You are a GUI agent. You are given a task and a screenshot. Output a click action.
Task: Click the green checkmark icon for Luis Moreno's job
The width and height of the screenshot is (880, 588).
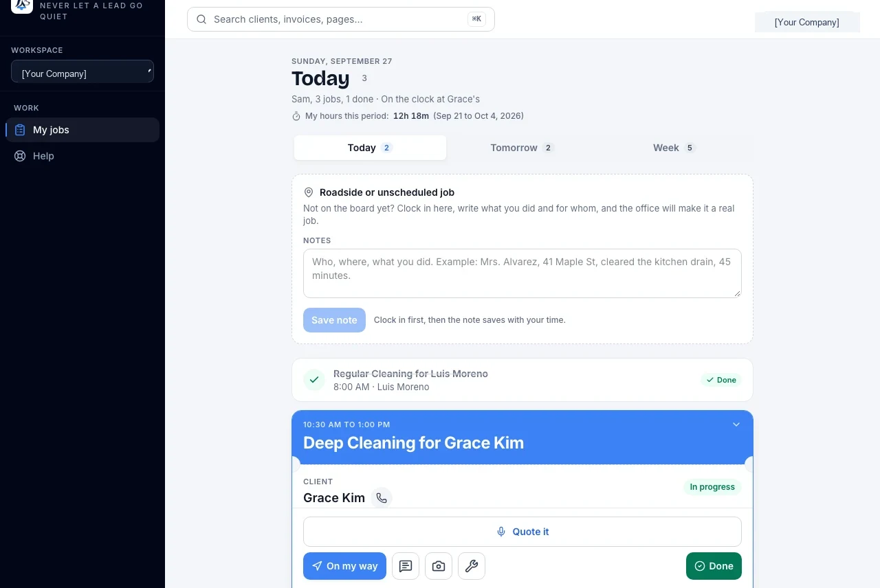coord(314,380)
